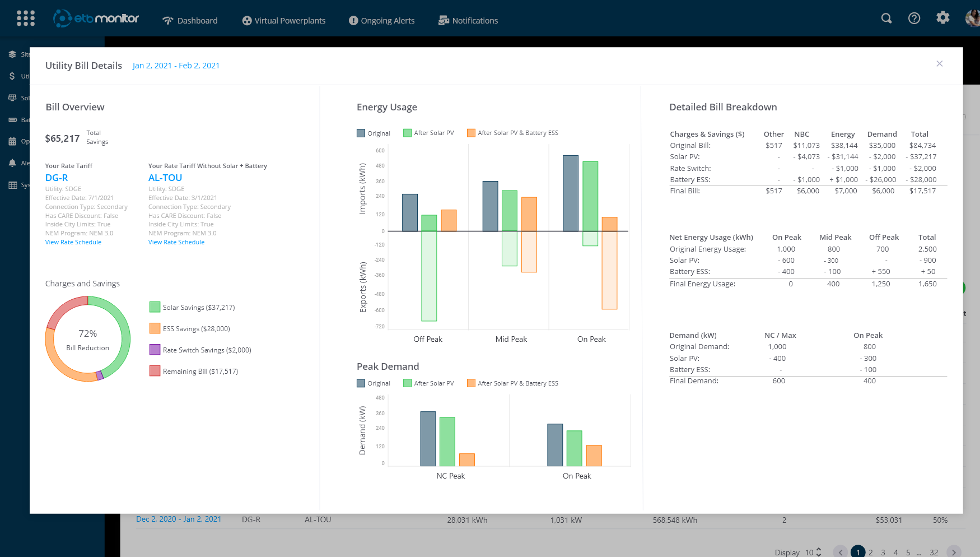Open the Dec 2, 2020 - Jan 2, 2021 bill row
Viewport: 980px width, 557px height.
point(179,519)
